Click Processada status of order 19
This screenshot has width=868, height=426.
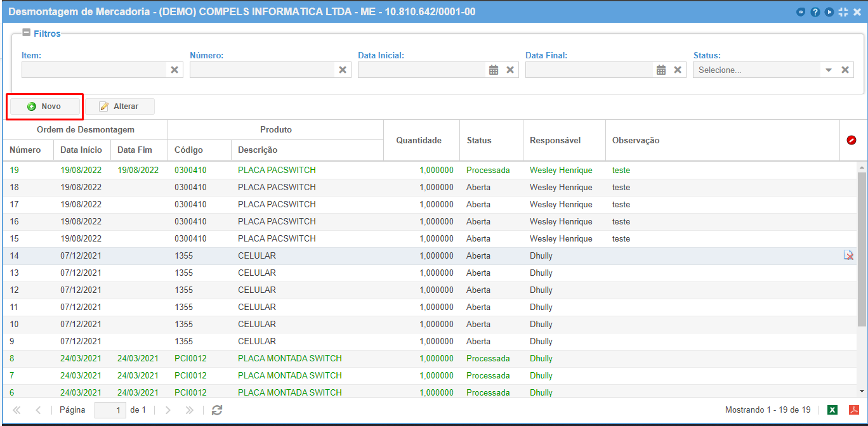click(x=488, y=170)
